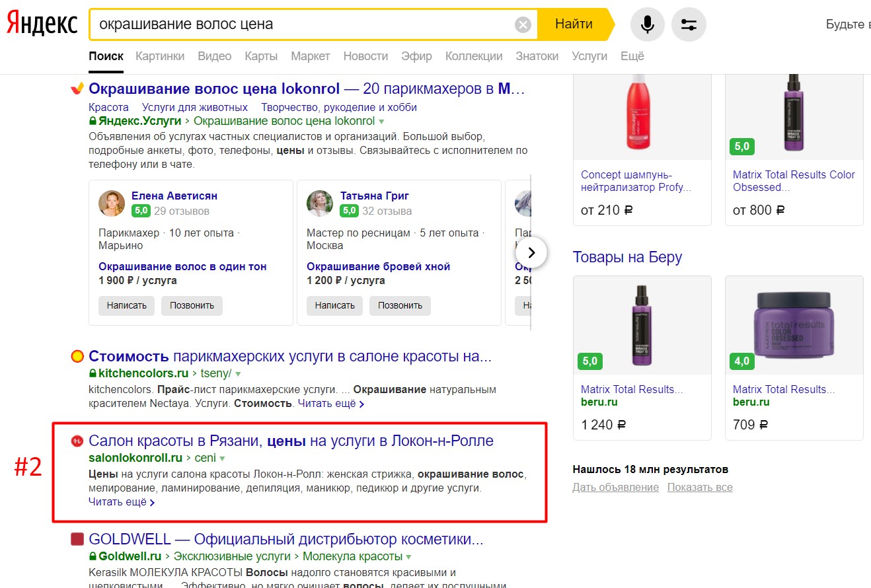Click Читать ещё in kitchencolors snippet
Viewport: 871px width, 588px height.
(x=330, y=403)
